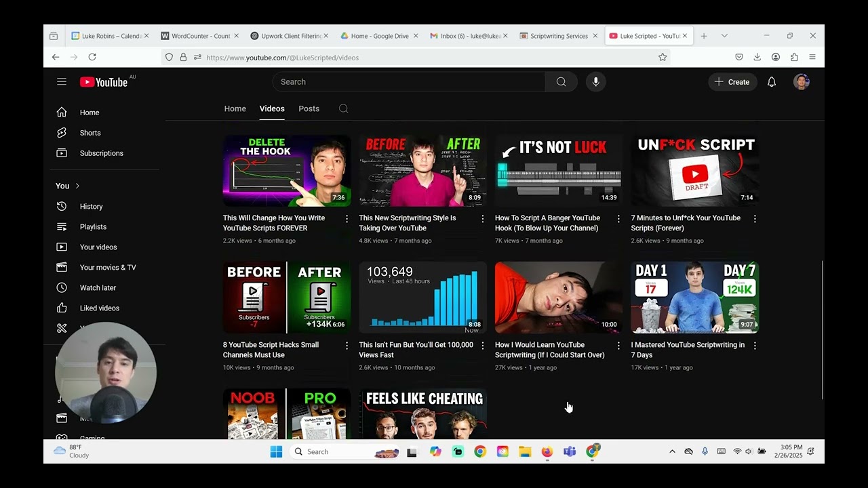The width and height of the screenshot is (868, 488).
Task: Click the page vertical scrollbar
Action: 822,329
